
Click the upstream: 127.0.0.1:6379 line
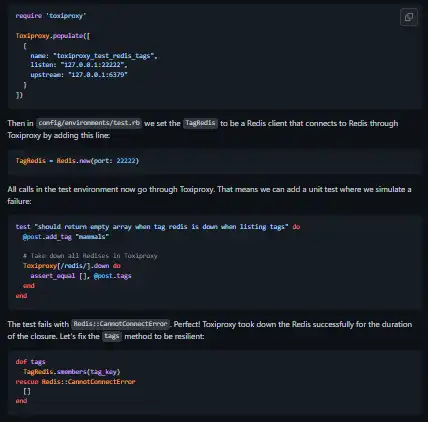click(79, 75)
